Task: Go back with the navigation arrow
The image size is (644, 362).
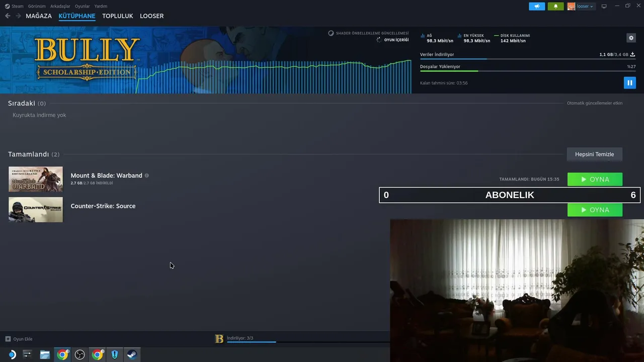Action: (x=8, y=16)
